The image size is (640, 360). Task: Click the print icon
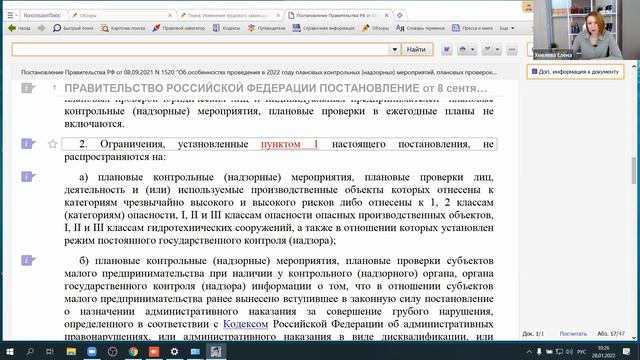(462, 49)
